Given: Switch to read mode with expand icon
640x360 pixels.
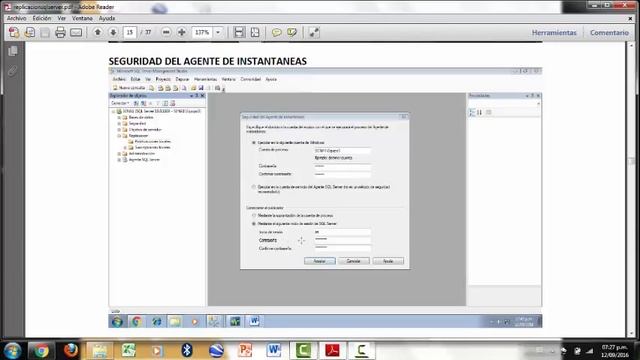Looking at the screenshot, I should (x=314, y=32).
